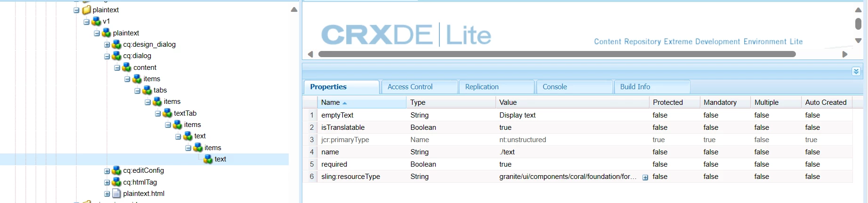The height and width of the screenshot is (203, 868).
Task: Collapse the v1 node
Action: (x=86, y=22)
